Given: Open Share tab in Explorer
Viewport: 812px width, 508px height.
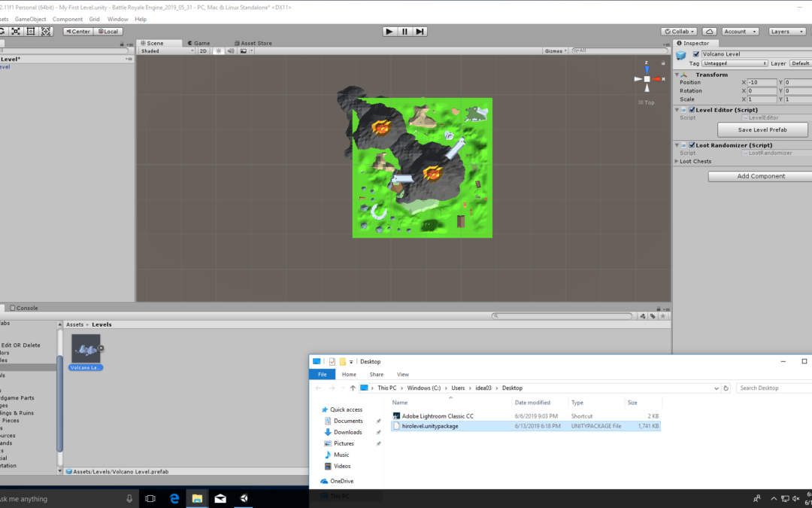Looking at the screenshot, I should click(x=377, y=374).
